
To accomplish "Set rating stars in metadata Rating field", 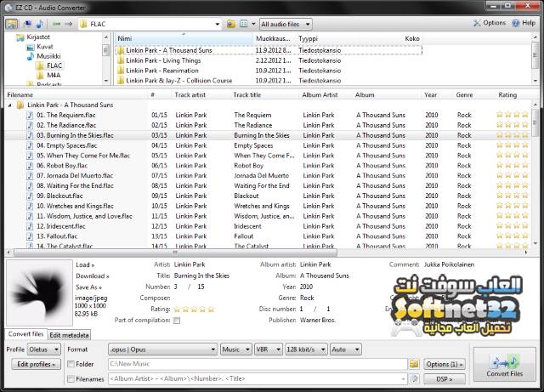I will point(194,309).
